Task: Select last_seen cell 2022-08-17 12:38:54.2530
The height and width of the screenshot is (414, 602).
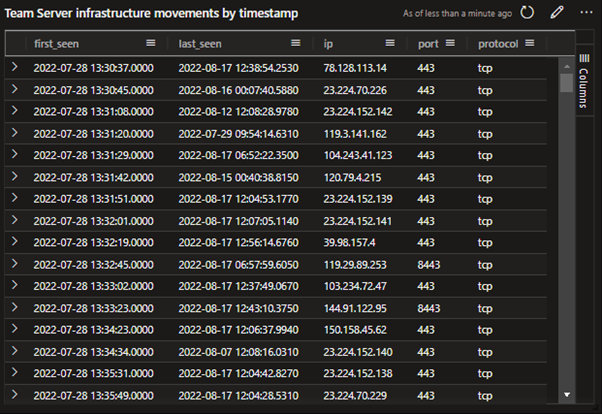Action: [x=238, y=68]
